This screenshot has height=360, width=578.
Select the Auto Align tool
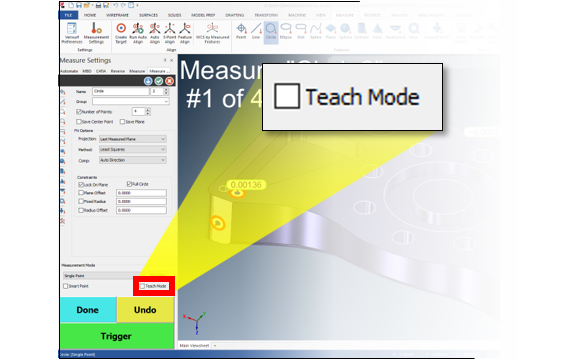pyautogui.click(x=155, y=33)
